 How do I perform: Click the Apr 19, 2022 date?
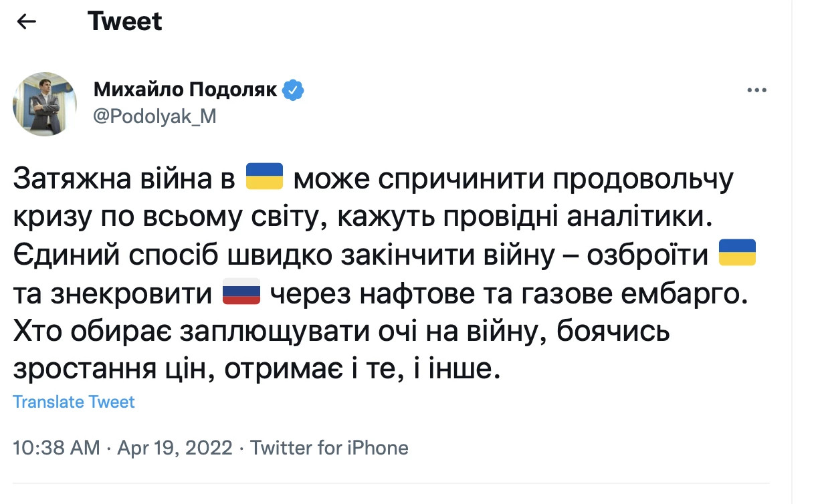click(175, 447)
